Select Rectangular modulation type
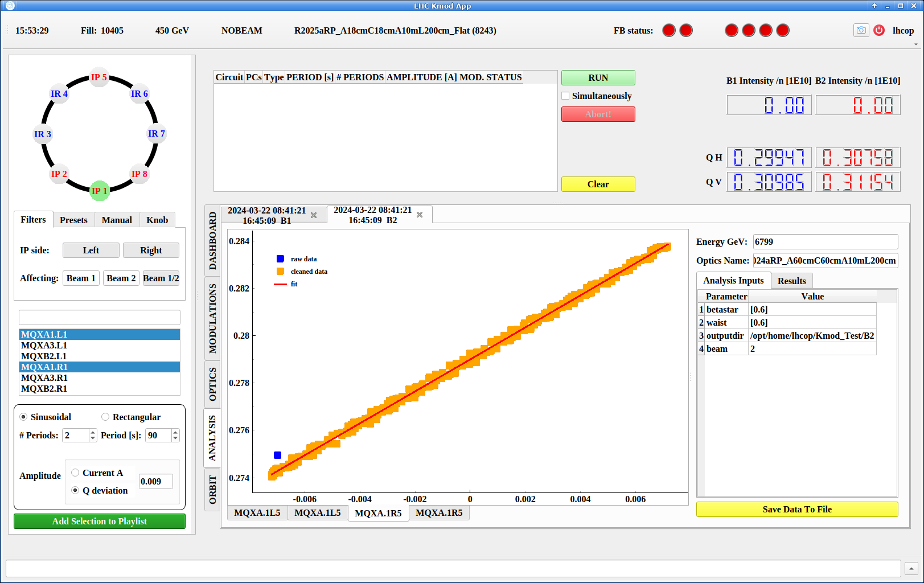The width and height of the screenshot is (924, 583). [105, 417]
